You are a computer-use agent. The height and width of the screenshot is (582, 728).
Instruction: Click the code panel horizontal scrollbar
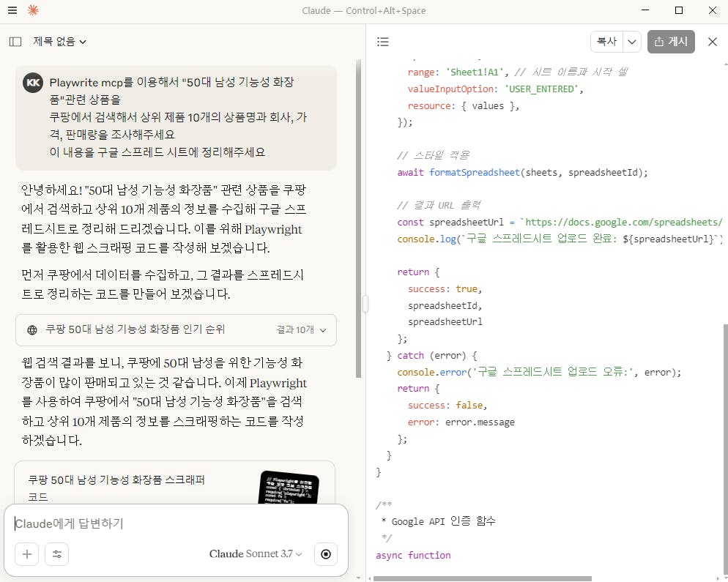tap(482, 578)
